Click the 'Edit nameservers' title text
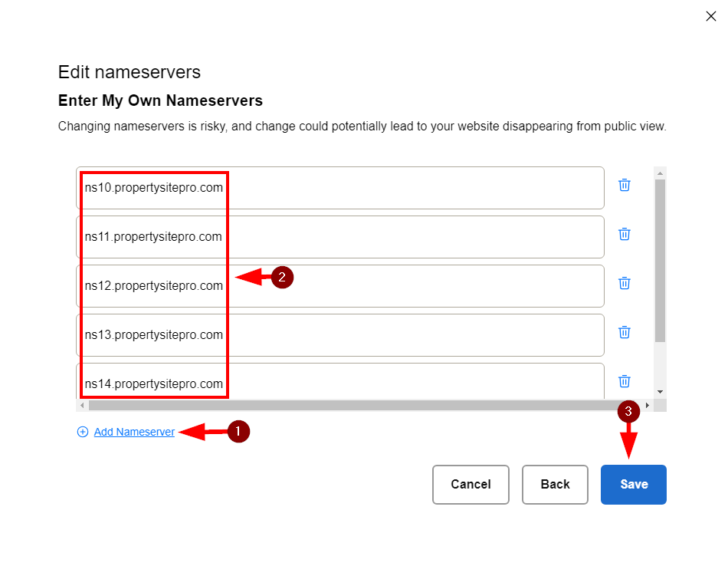Image resolution: width=728 pixels, height=566 pixels. [x=129, y=72]
